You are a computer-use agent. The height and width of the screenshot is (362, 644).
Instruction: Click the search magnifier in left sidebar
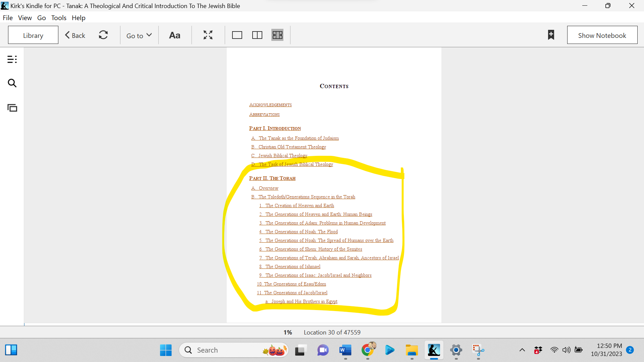[x=12, y=83]
